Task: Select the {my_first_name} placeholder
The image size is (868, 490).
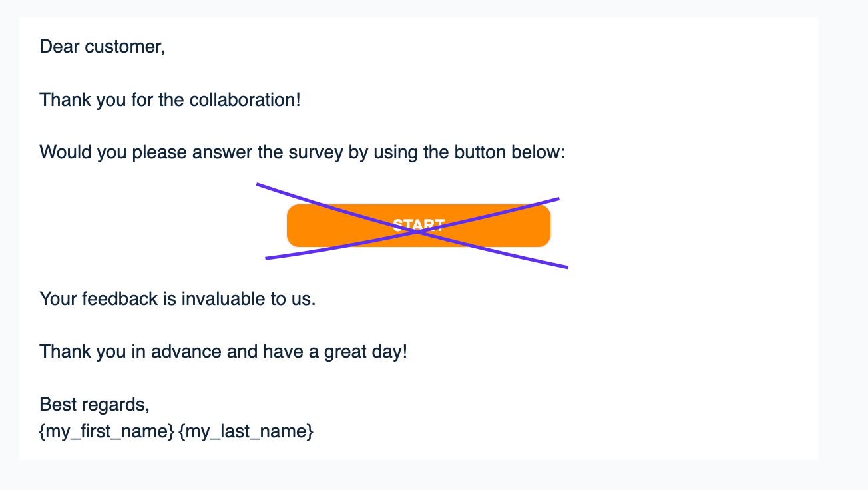Action: pos(107,431)
